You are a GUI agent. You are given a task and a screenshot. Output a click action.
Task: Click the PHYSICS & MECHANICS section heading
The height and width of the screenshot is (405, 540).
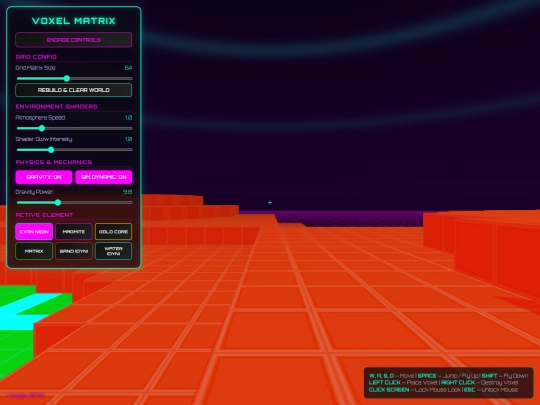click(x=54, y=162)
